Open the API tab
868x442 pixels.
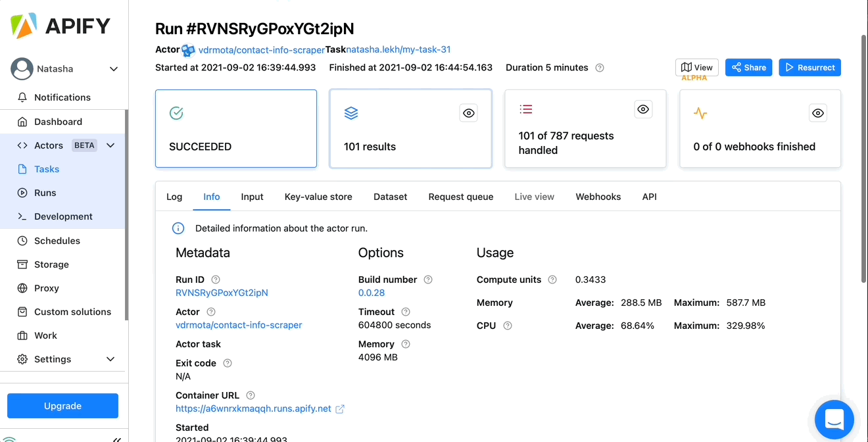tap(650, 197)
